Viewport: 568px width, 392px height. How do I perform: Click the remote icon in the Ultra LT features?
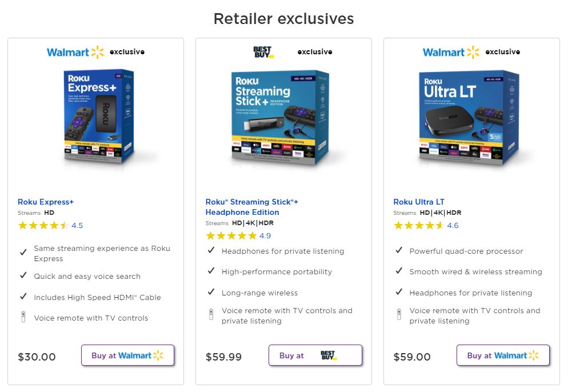point(399,314)
